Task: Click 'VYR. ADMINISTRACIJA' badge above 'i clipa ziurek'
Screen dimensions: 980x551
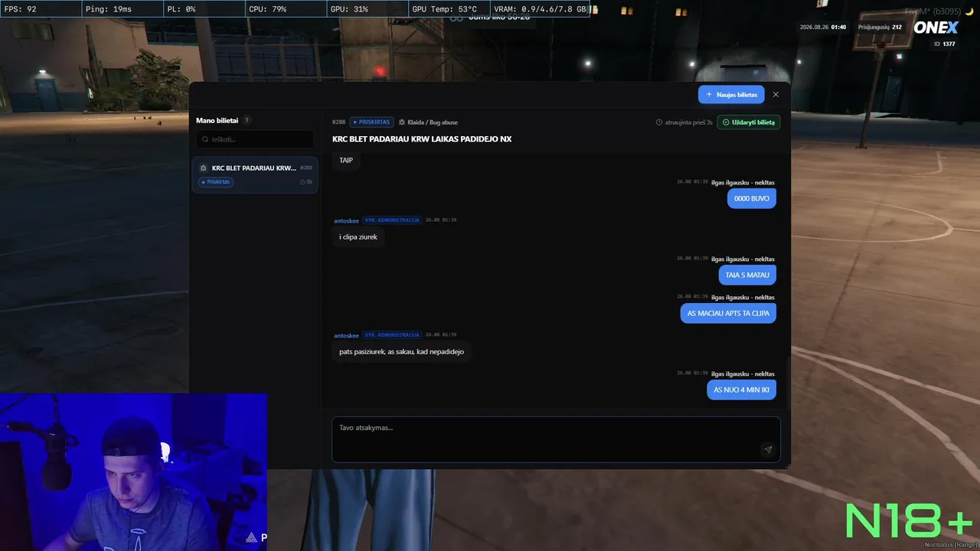Action: pos(392,220)
